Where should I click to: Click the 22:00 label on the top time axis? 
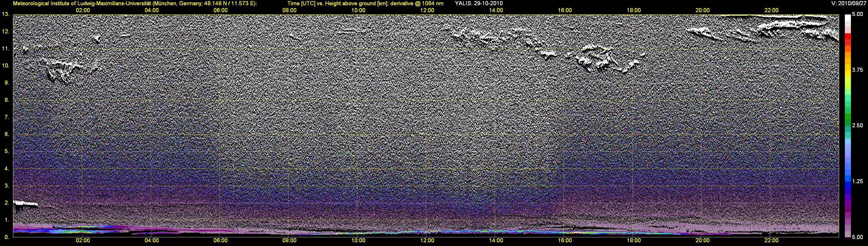tap(771, 10)
